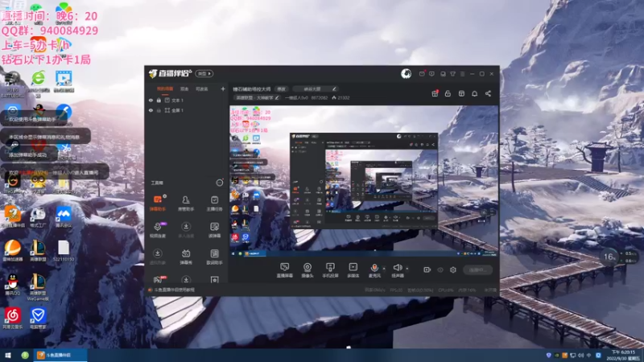Click the share icon in stream header
This screenshot has width=644, height=362.
[x=488, y=93]
